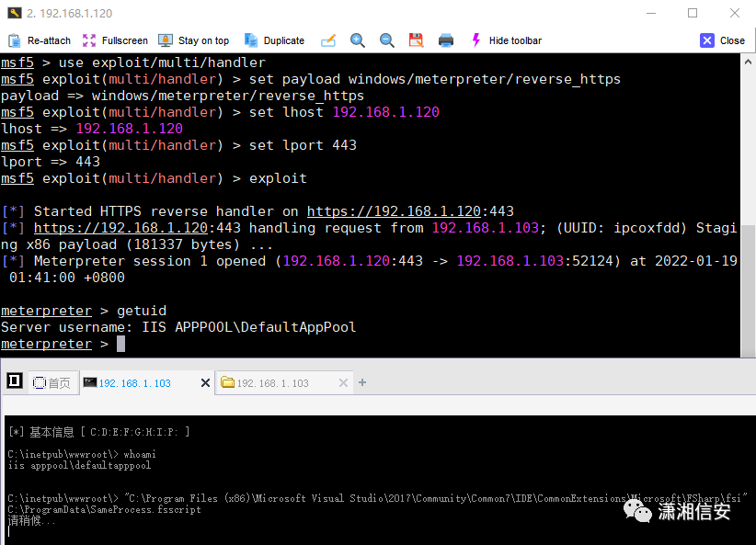
Task: Click 'iis apppool\defaultapppool' output text
Action: click(x=79, y=465)
